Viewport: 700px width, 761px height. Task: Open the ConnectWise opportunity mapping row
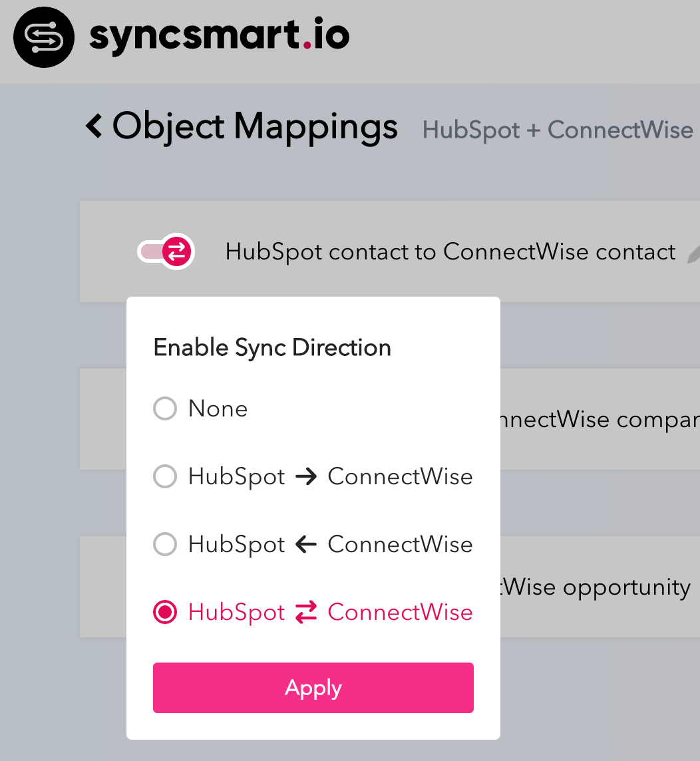(x=596, y=587)
